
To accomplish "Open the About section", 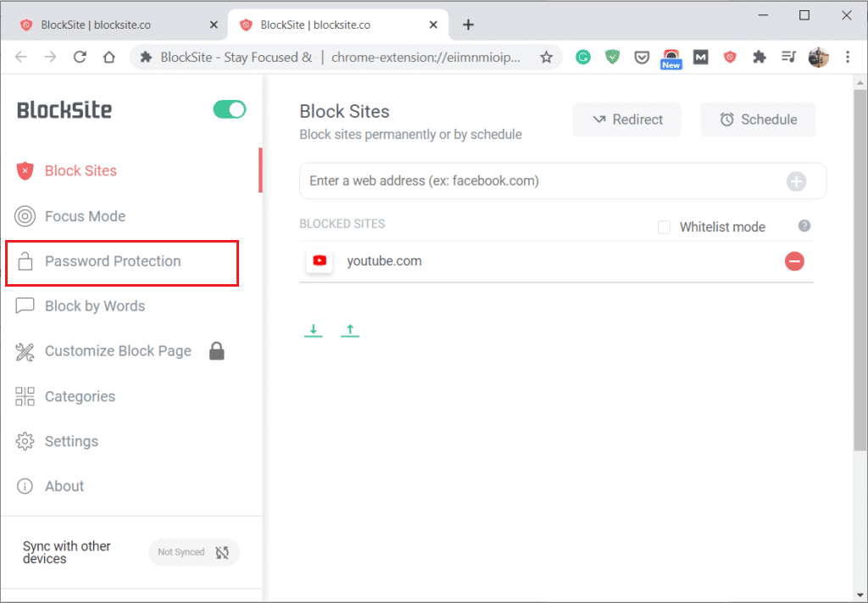I will click(64, 486).
